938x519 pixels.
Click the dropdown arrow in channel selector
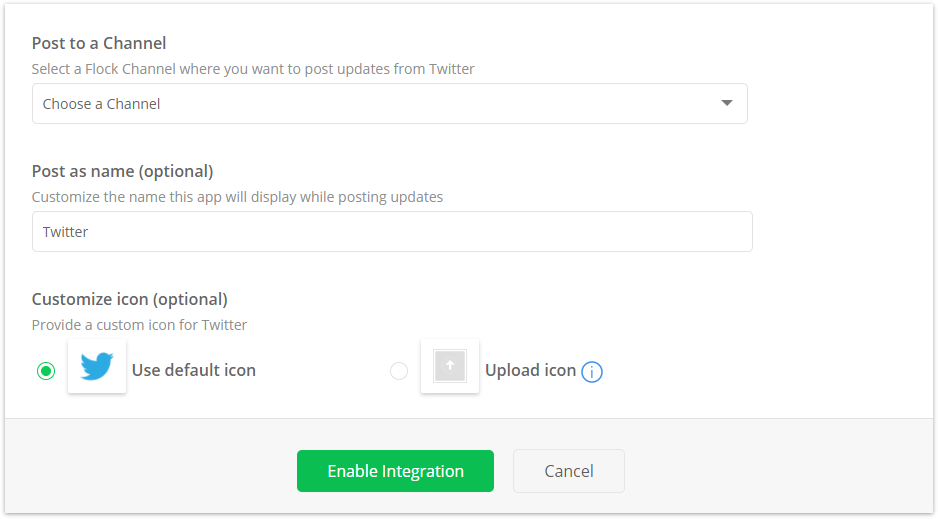(x=727, y=103)
